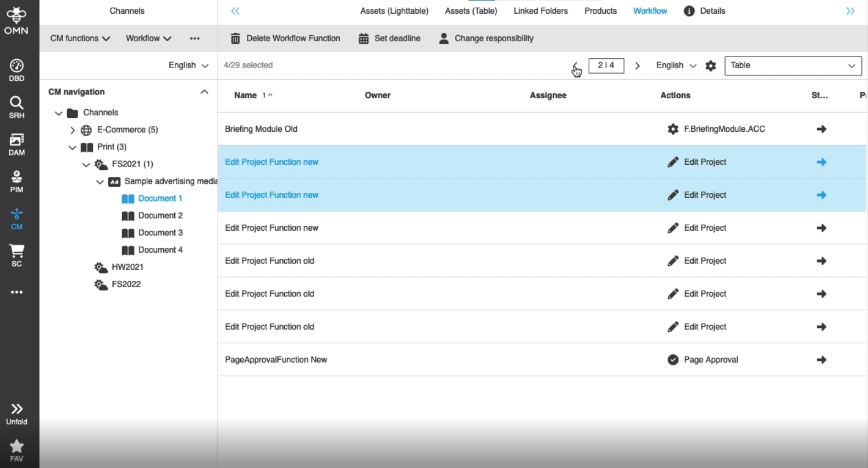Click the page number input field

[x=606, y=65]
